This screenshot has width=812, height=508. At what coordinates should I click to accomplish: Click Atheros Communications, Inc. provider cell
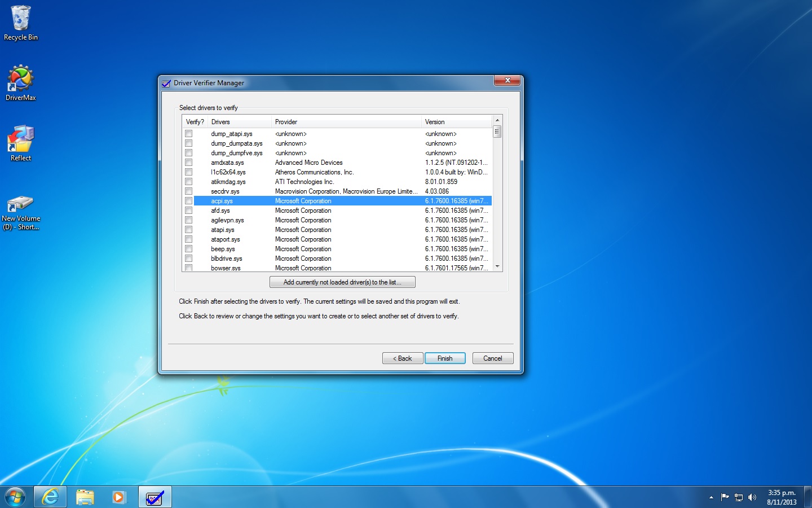pyautogui.click(x=314, y=172)
